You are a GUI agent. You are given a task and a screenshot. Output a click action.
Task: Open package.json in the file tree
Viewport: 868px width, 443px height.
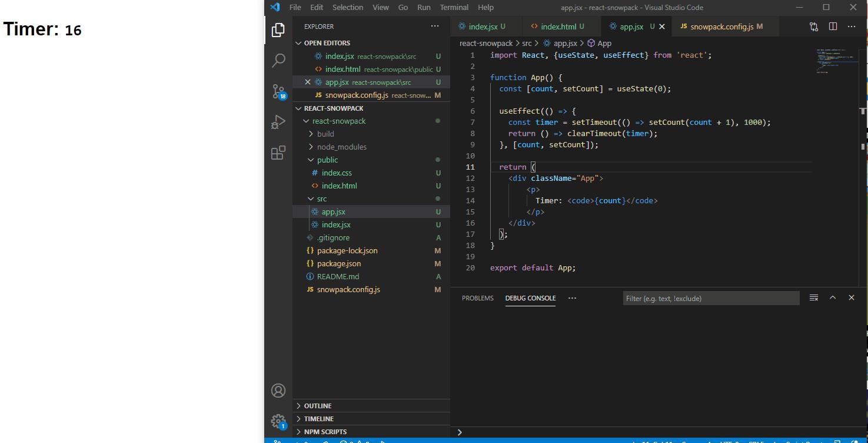tap(339, 263)
